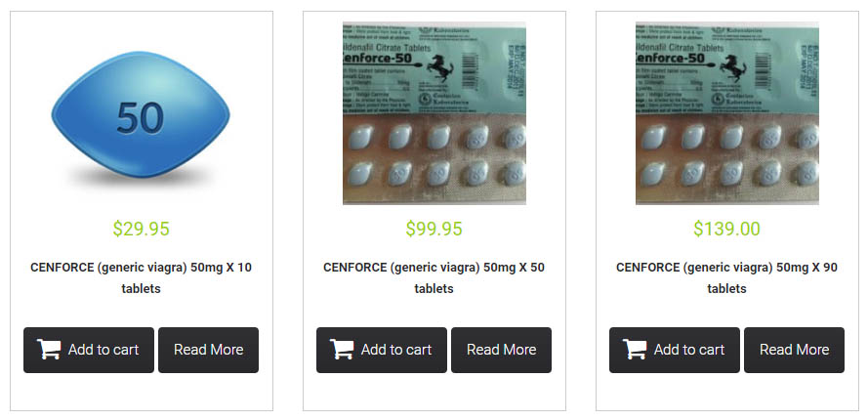Click the number 50 on the blue pill
The width and height of the screenshot is (868, 420).
(141, 118)
